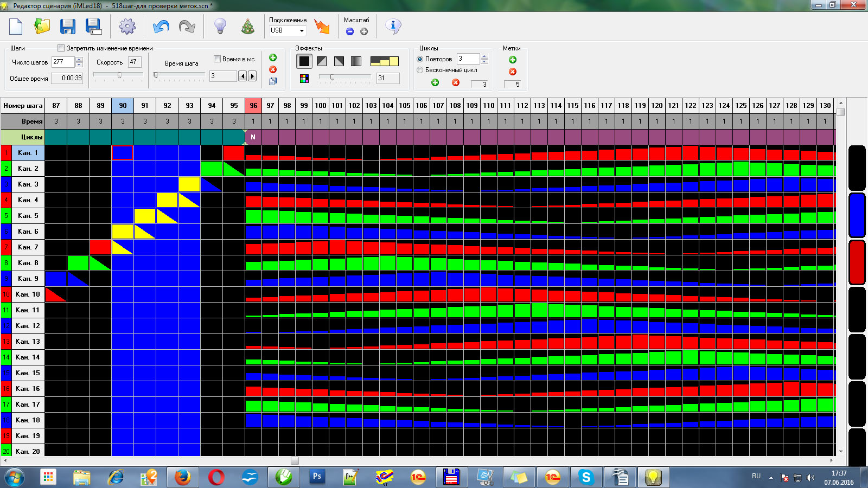Click the Save As floppy disk icon
Viewport: 868px width, 488px height.
93,26
